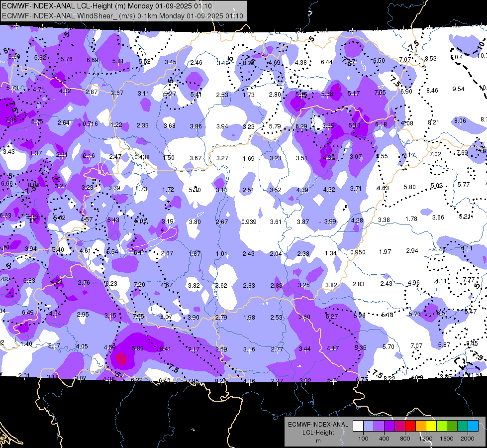Click the legend scale label 100
The width and height of the screenshot is (487, 448).
[x=363, y=439]
